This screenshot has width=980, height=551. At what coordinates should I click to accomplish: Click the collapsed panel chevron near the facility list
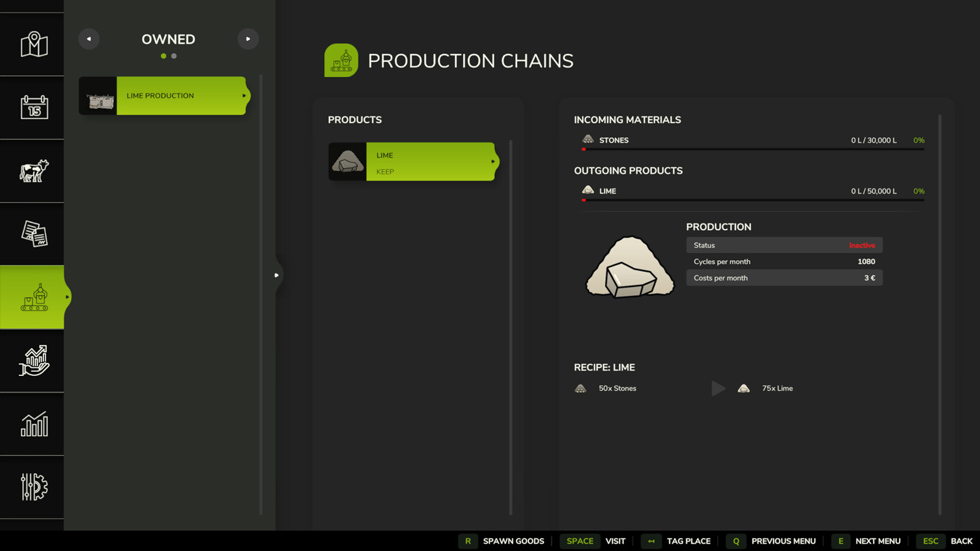coord(277,275)
